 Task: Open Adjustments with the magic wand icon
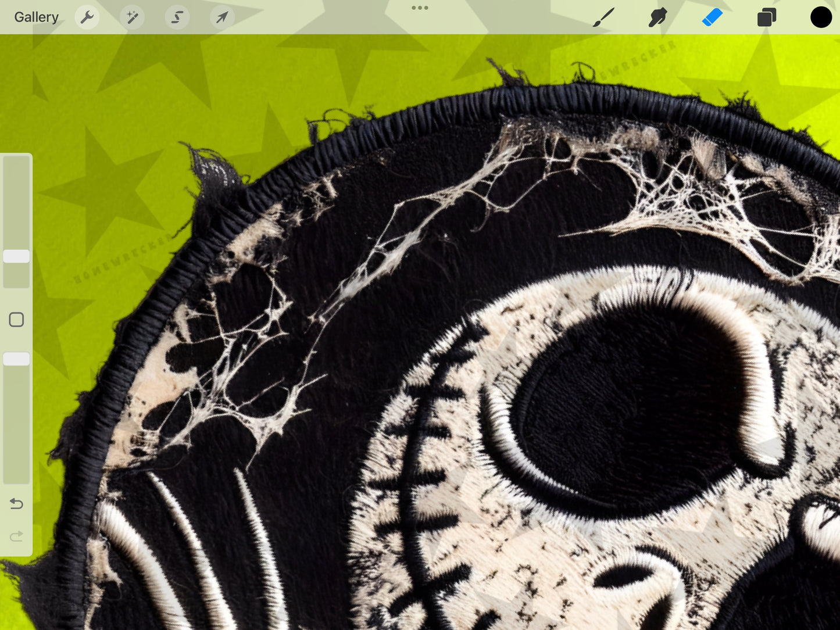point(133,17)
